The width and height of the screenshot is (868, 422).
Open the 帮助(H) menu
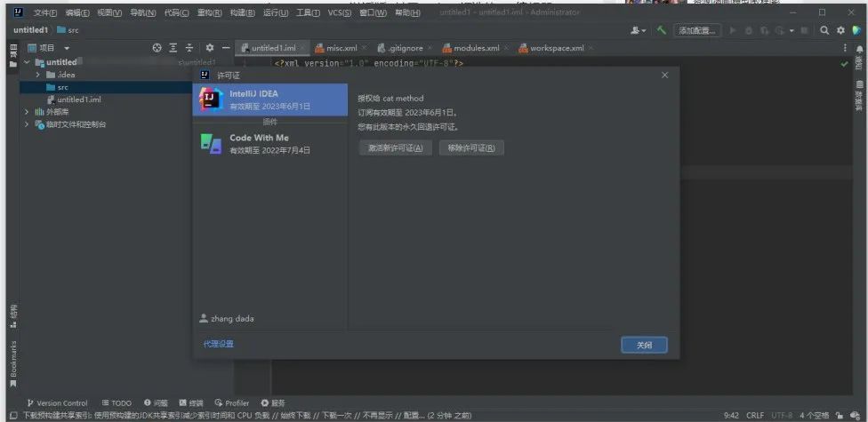[x=407, y=12]
